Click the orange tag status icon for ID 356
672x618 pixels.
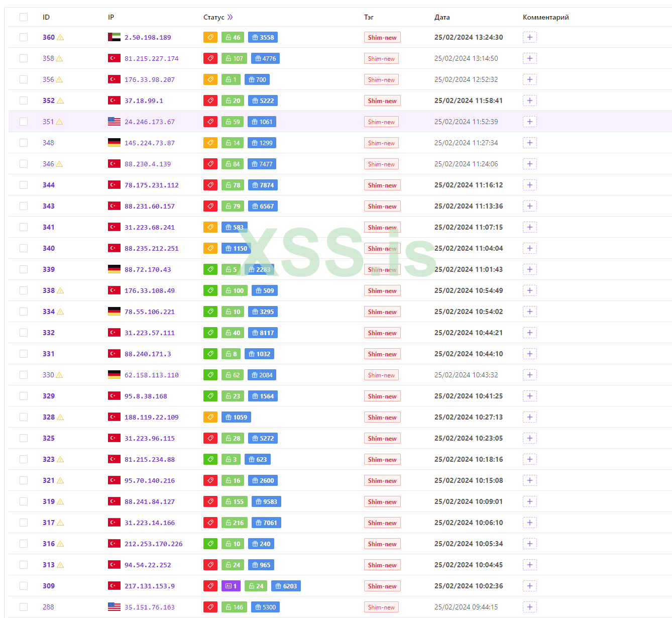pos(210,79)
